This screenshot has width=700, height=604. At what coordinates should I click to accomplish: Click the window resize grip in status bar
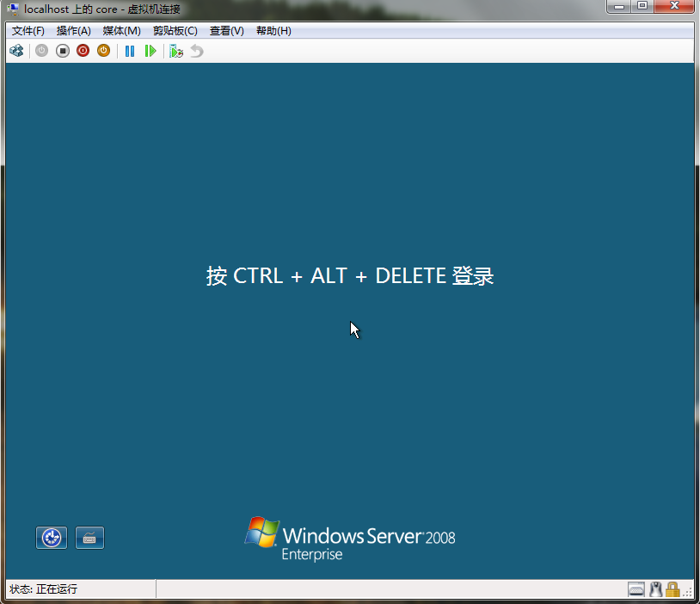[687, 592]
